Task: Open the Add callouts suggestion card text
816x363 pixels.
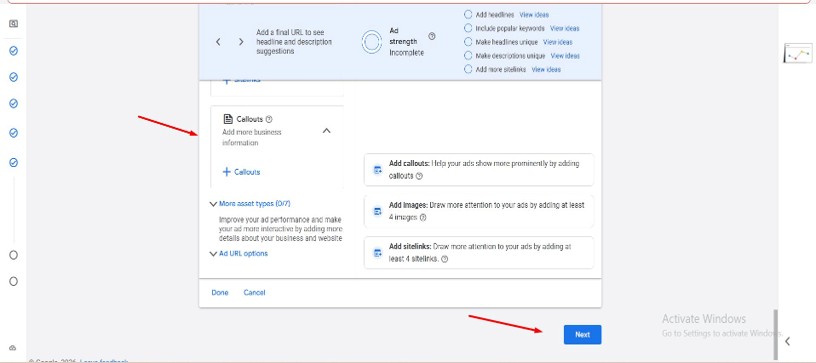Action: 484,170
